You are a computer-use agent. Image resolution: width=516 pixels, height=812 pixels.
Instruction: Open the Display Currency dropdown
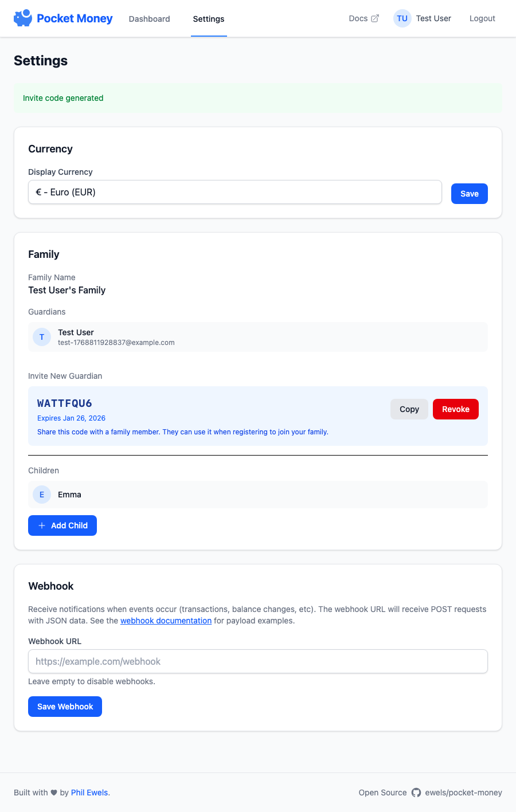tap(234, 192)
